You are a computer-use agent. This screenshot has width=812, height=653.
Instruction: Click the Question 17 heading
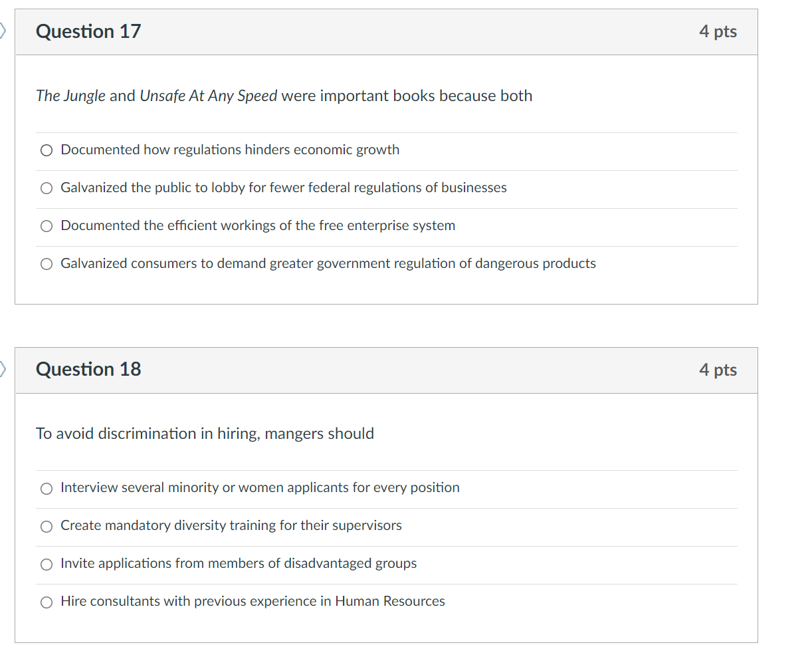[88, 31]
